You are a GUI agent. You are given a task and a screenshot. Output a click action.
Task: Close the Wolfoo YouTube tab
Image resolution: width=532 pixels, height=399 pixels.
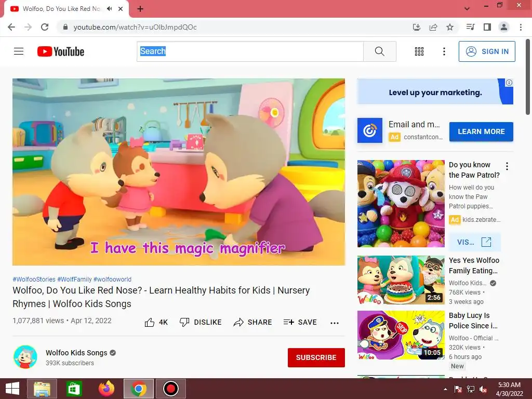click(x=121, y=9)
